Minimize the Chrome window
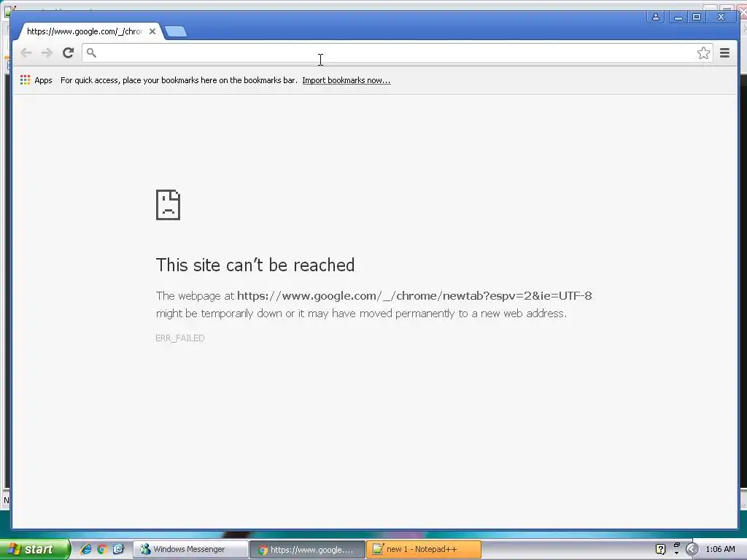This screenshot has height=560, width=747. [x=678, y=17]
